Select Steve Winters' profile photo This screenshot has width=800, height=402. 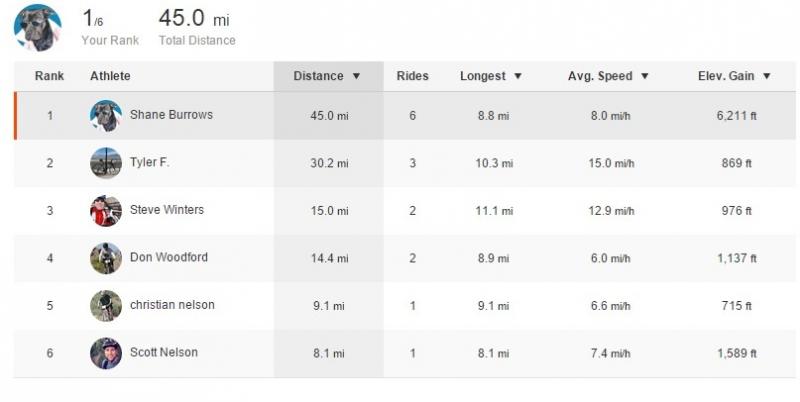(x=106, y=211)
